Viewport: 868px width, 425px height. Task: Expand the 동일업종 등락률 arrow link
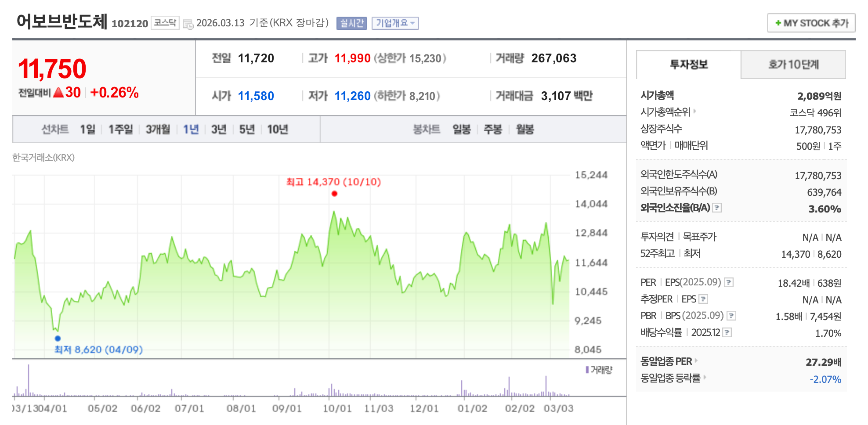click(x=705, y=377)
